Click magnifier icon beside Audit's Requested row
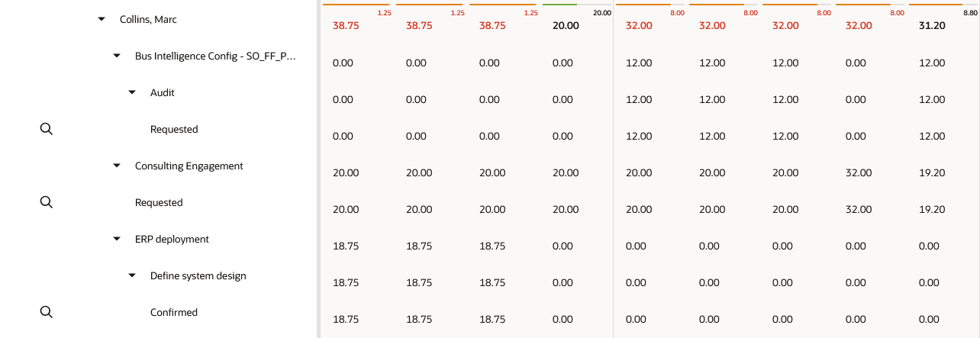Image resolution: width=980 pixels, height=338 pixels. (46, 129)
